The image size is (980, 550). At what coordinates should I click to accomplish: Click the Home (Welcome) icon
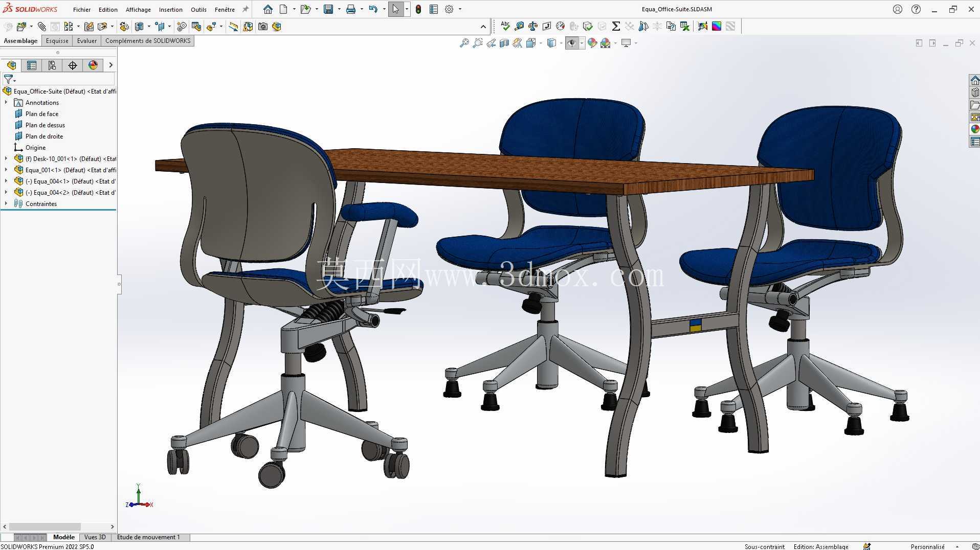click(x=268, y=9)
